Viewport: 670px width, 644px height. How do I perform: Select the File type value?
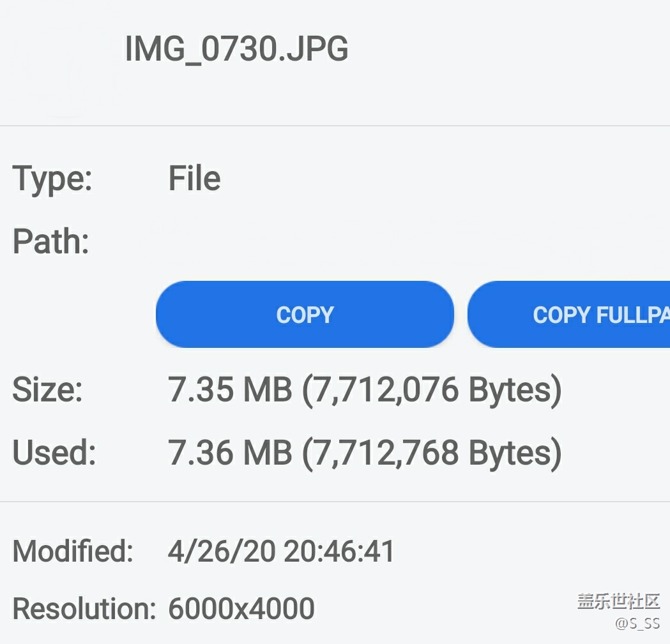pos(194,178)
